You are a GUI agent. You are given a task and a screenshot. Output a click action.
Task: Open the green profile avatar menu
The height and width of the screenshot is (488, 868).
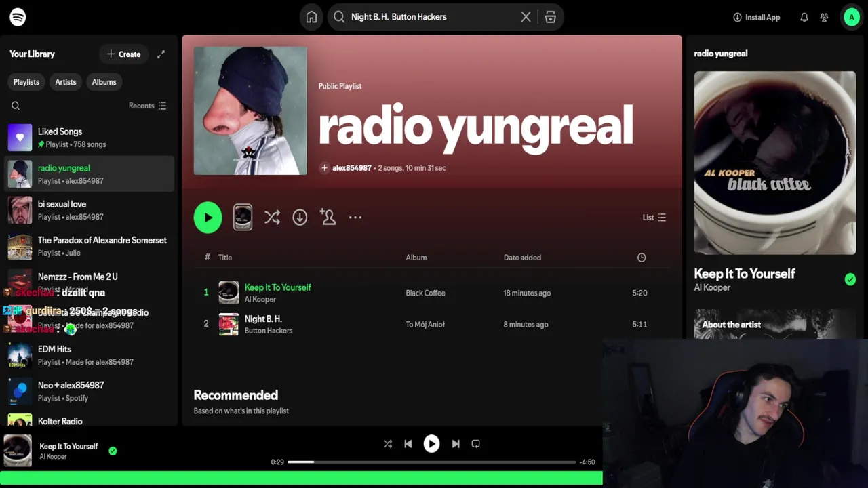tap(852, 17)
